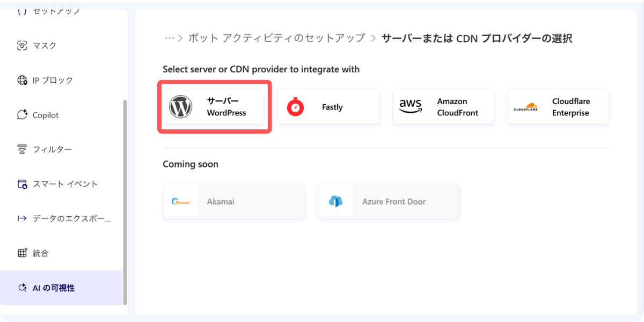Image resolution: width=644 pixels, height=322 pixels.
Task: Go to ボット アクティビティのセットアップ breadcrumb
Action: pyautogui.click(x=276, y=38)
